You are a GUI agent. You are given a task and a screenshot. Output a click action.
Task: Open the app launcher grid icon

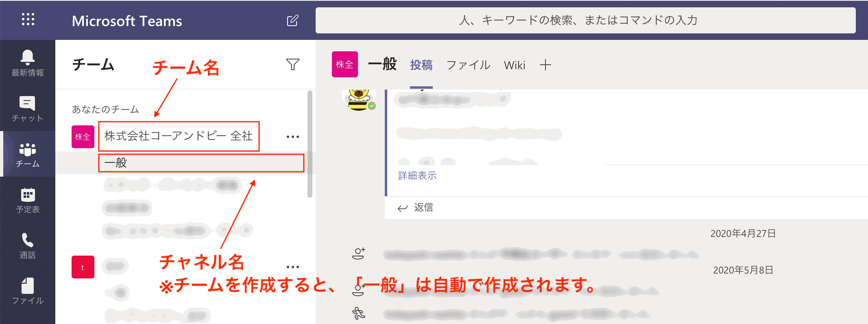coord(28,19)
